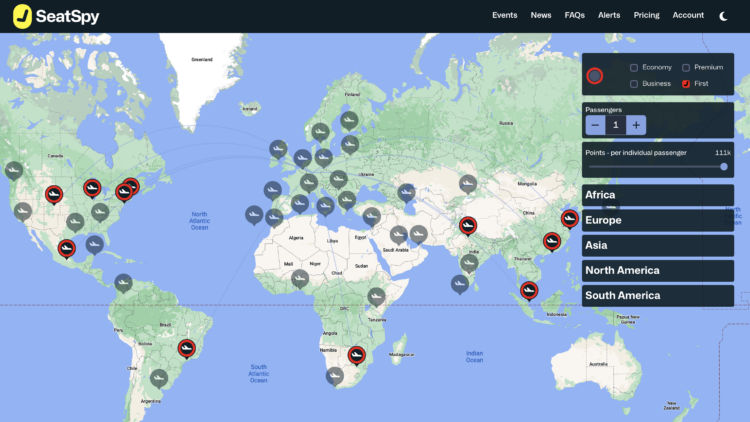This screenshot has width=750, height=422.
Task: Select the red marker near Singapore
Action: [x=529, y=290]
